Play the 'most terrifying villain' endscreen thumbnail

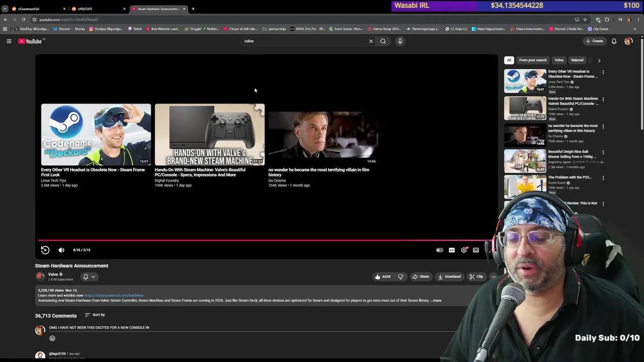pyautogui.click(x=323, y=135)
